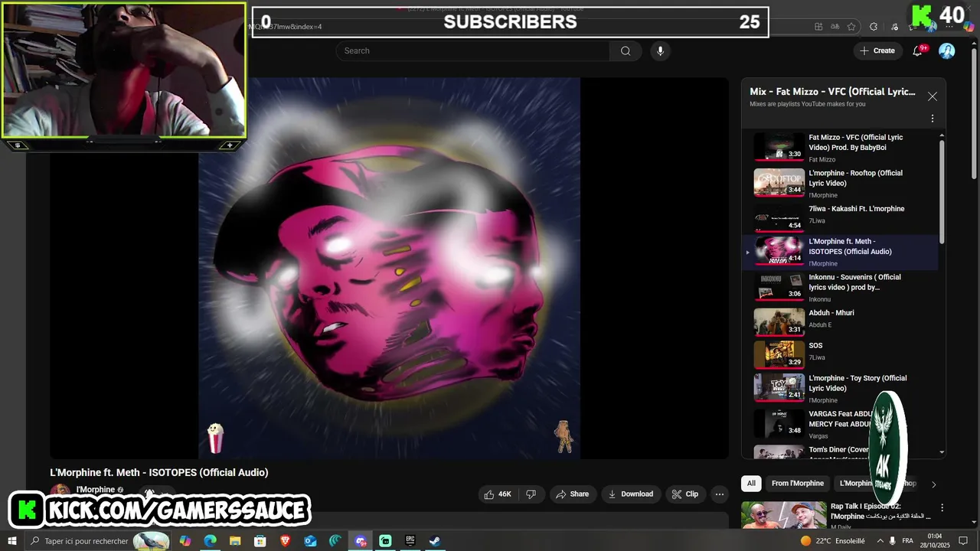Play the VARGAS Feat ABDU playlist entry
Screen dimensions: 980x551
tap(839, 423)
